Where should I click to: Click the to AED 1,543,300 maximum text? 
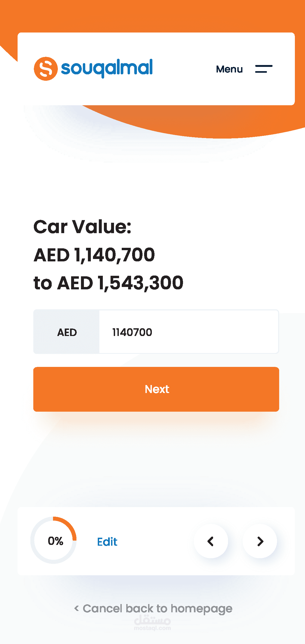(108, 283)
